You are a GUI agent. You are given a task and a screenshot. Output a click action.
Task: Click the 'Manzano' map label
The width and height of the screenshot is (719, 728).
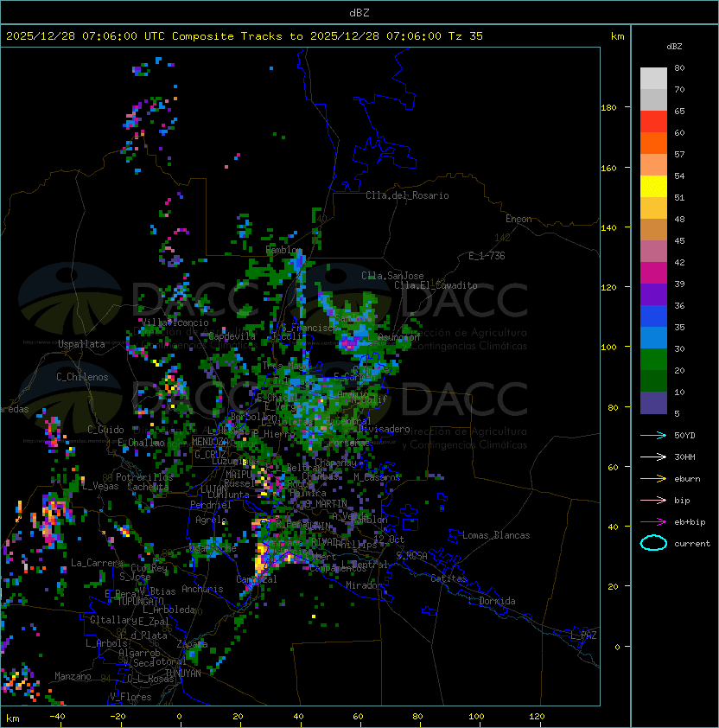coord(73,676)
